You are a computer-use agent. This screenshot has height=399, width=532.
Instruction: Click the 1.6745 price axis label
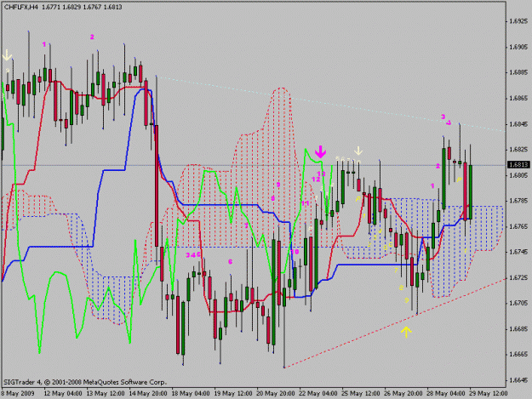click(x=518, y=252)
